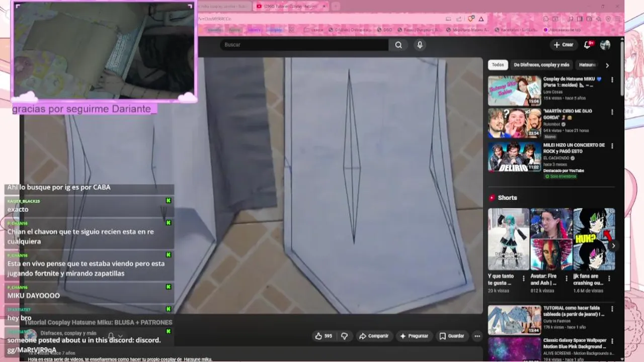Open options for Y que tanto te gusta short
644x362 pixels.
tap(524, 278)
